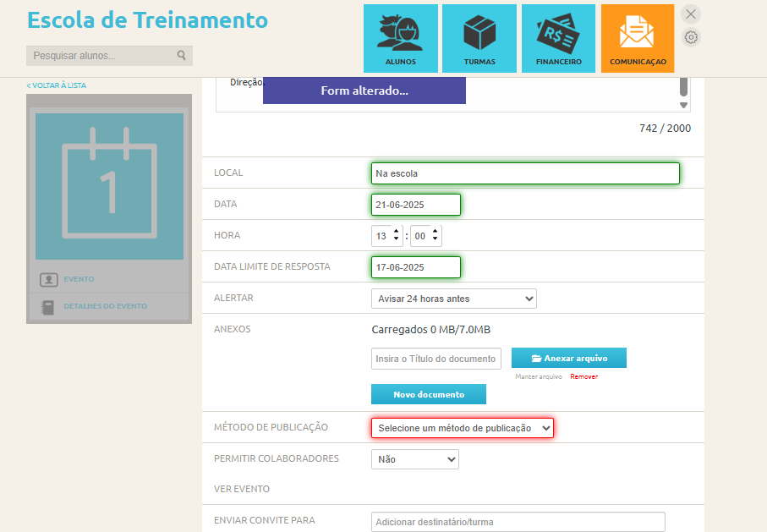Increase the minutes value with up arrow

point(435,231)
